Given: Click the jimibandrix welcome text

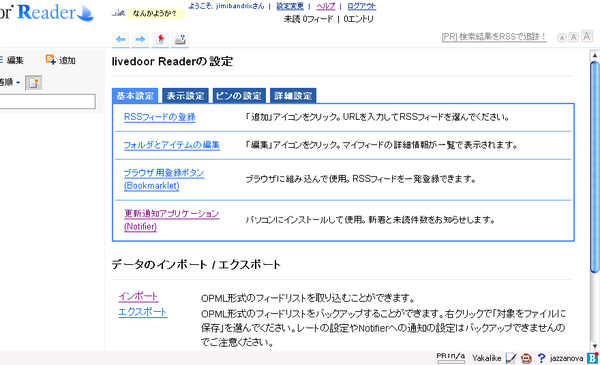Looking at the screenshot, I should coord(226,6).
